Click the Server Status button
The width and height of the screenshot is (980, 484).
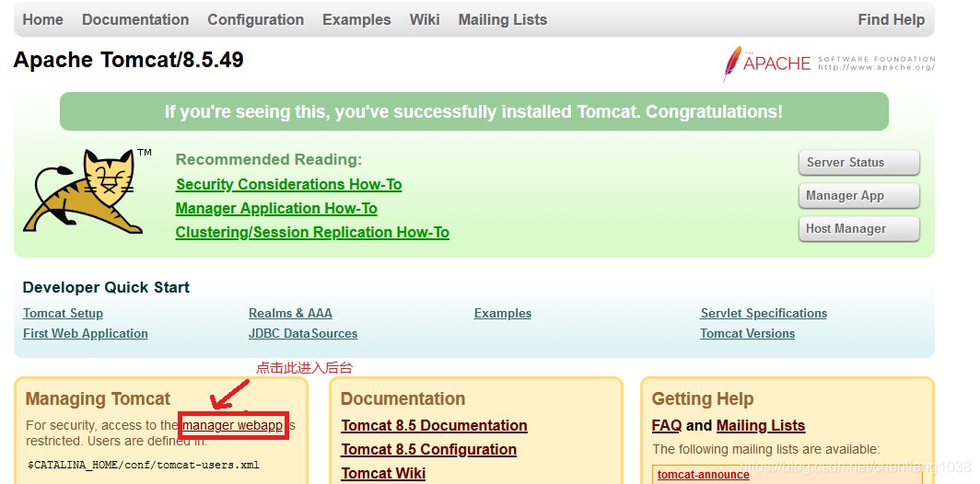click(858, 162)
